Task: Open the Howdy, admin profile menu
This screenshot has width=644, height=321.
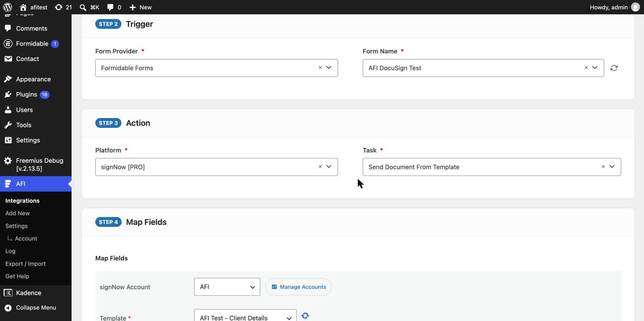Action: 614,7
